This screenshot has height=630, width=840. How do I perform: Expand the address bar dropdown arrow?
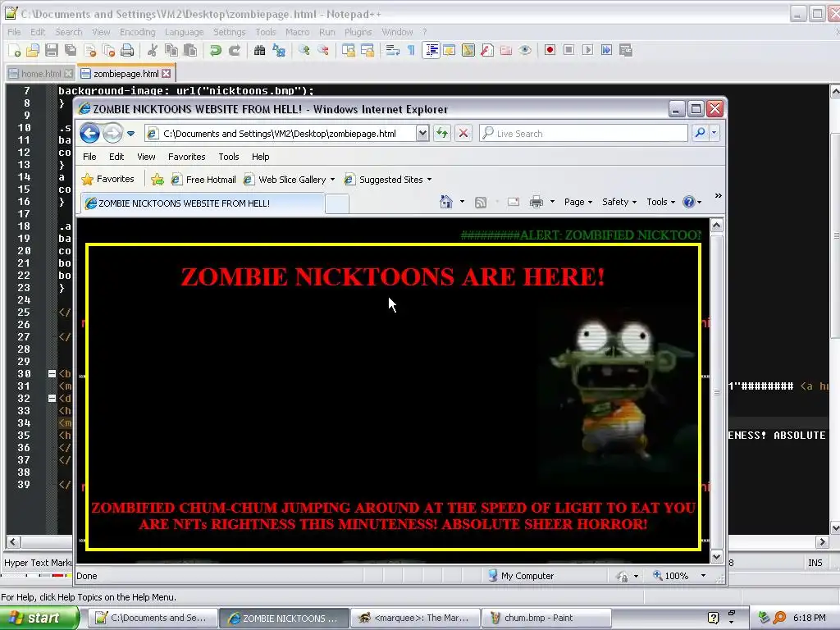pyautogui.click(x=422, y=134)
